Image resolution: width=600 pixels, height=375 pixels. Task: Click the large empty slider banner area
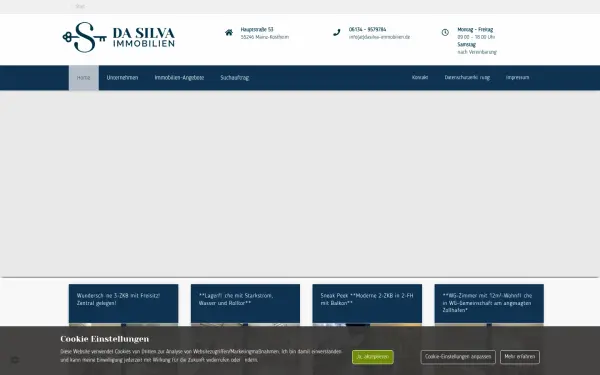tap(300, 184)
